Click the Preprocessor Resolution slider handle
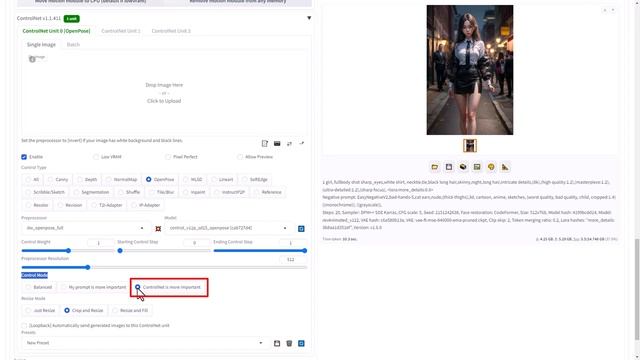Viewport: 640px width, 360px height. pos(88,267)
